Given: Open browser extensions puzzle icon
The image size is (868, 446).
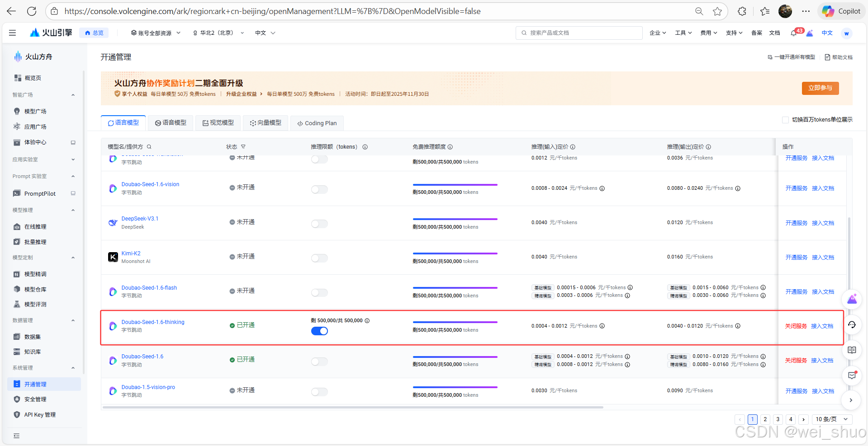Looking at the screenshot, I should click(742, 11).
